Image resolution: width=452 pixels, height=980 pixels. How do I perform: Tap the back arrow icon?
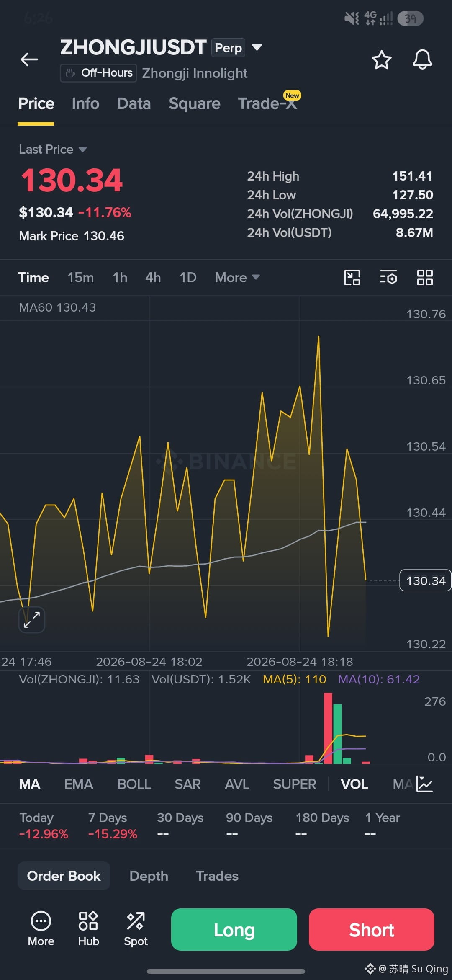29,59
